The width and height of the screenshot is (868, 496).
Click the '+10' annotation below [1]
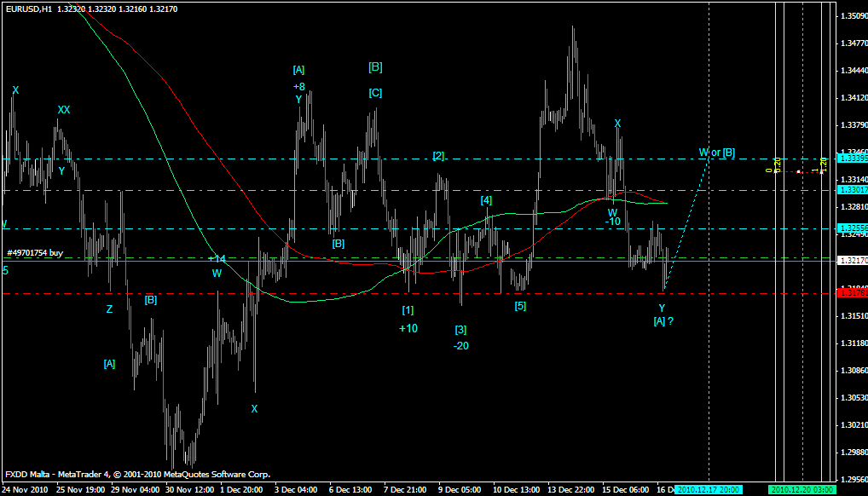[x=408, y=328]
